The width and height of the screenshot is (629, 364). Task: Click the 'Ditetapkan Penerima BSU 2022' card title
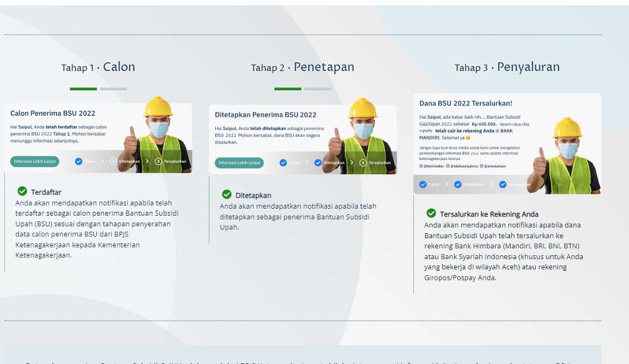[265, 114]
